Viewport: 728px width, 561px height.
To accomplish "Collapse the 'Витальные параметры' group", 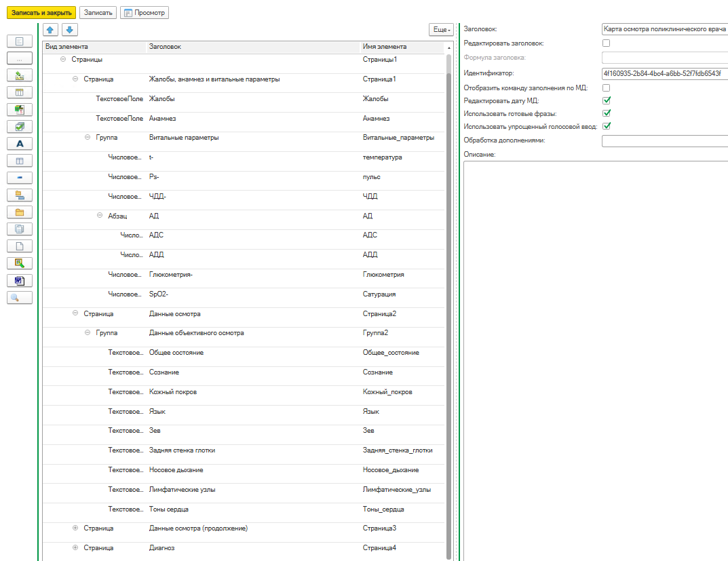I will click(x=88, y=138).
